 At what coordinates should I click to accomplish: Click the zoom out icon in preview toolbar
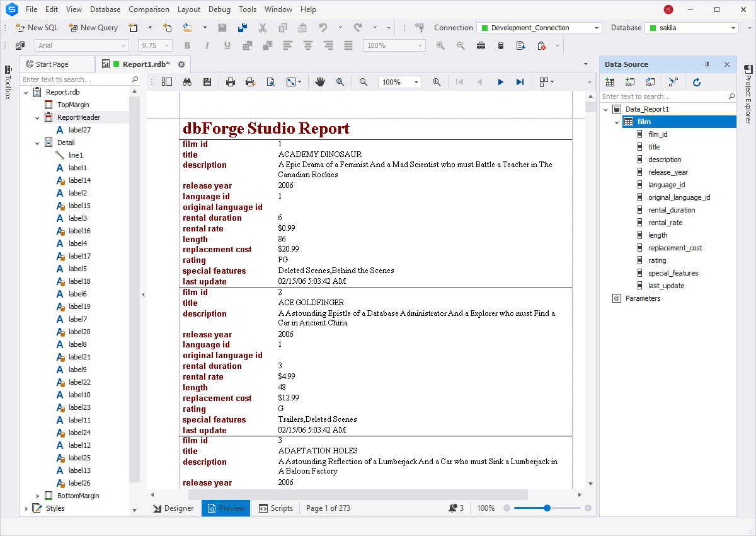364,82
